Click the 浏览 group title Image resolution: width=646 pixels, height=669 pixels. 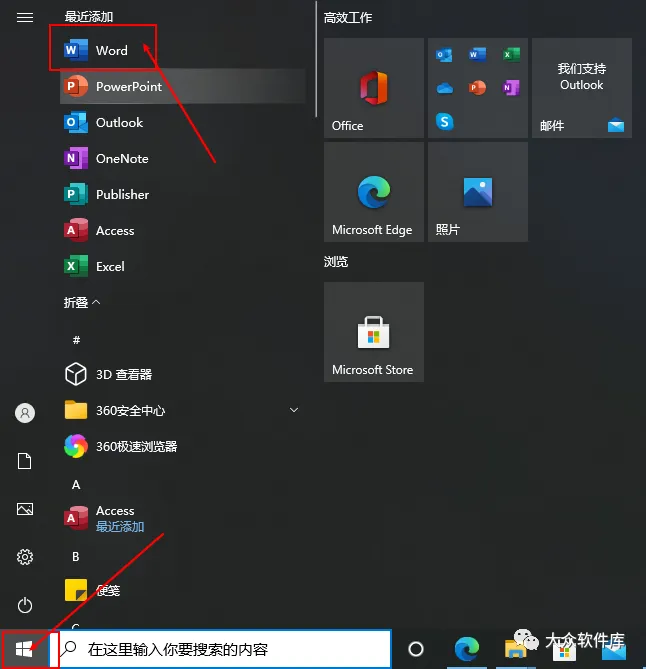[336, 262]
